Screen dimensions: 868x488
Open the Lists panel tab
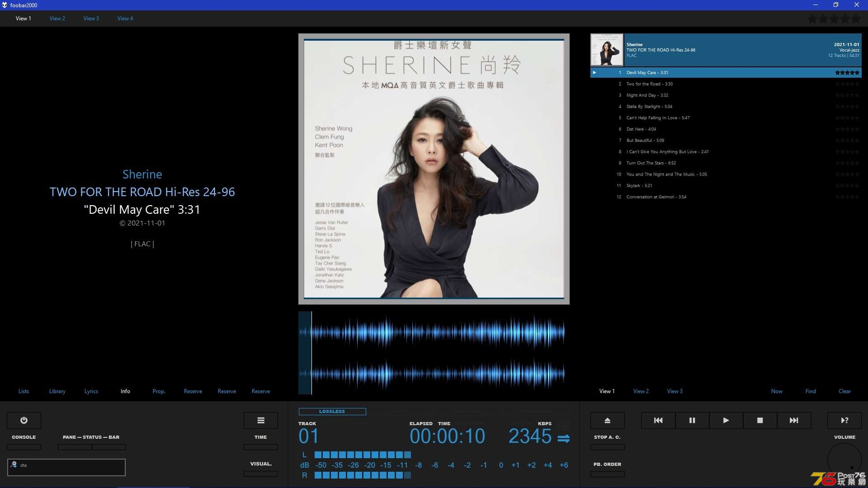tap(24, 391)
